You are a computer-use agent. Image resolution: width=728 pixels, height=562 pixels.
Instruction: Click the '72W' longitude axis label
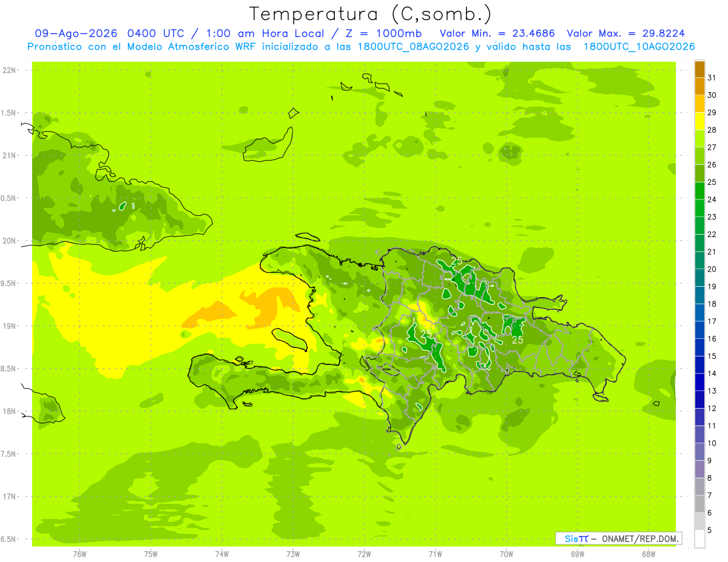365,554
